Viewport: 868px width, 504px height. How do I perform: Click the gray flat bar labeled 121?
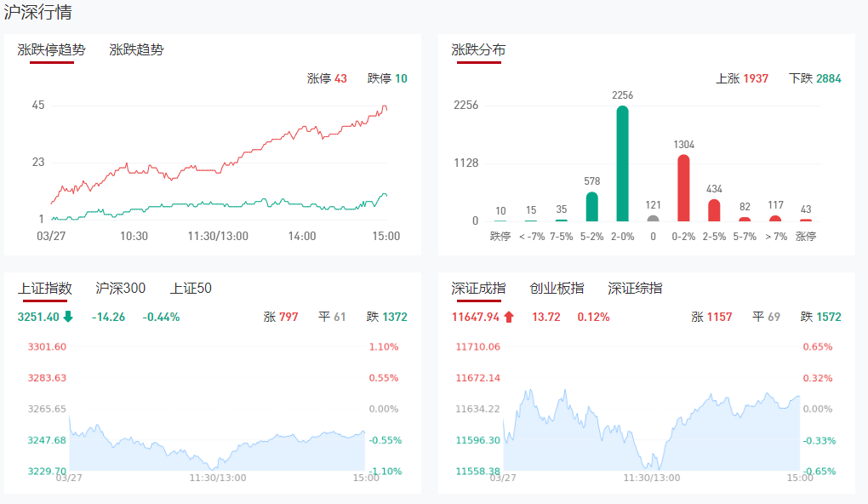point(653,218)
